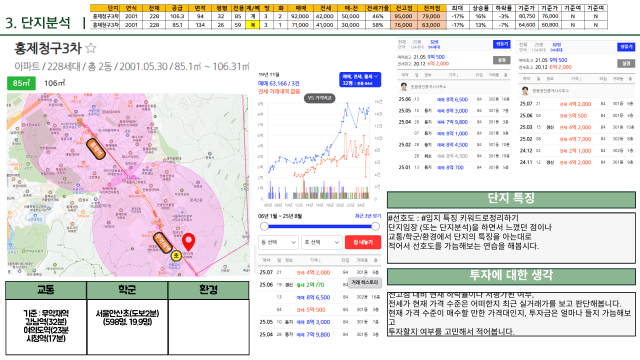Viewport: 640px width, 360px height.
Task: Expand the 호 선택 dropdown
Action: (x=321, y=242)
